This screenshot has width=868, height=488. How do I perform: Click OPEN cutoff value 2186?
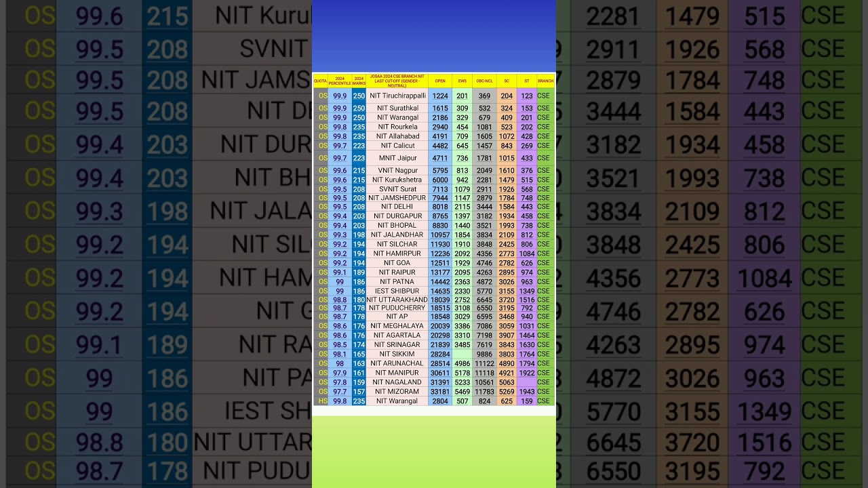point(440,118)
